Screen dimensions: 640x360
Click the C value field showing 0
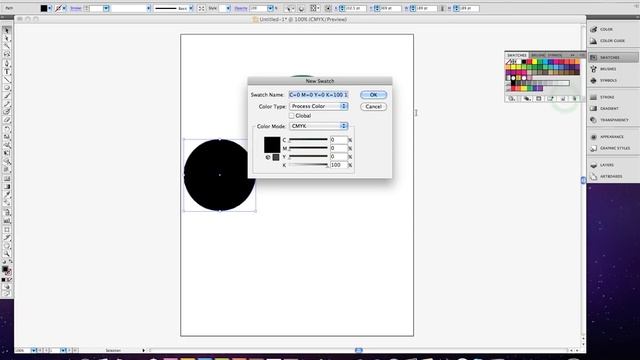point(339,140)
